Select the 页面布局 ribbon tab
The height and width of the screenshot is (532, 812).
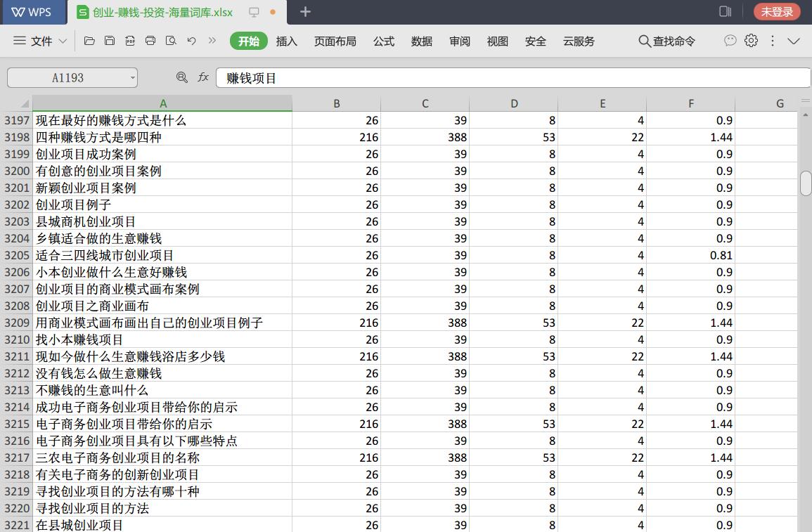coord(335,41)
